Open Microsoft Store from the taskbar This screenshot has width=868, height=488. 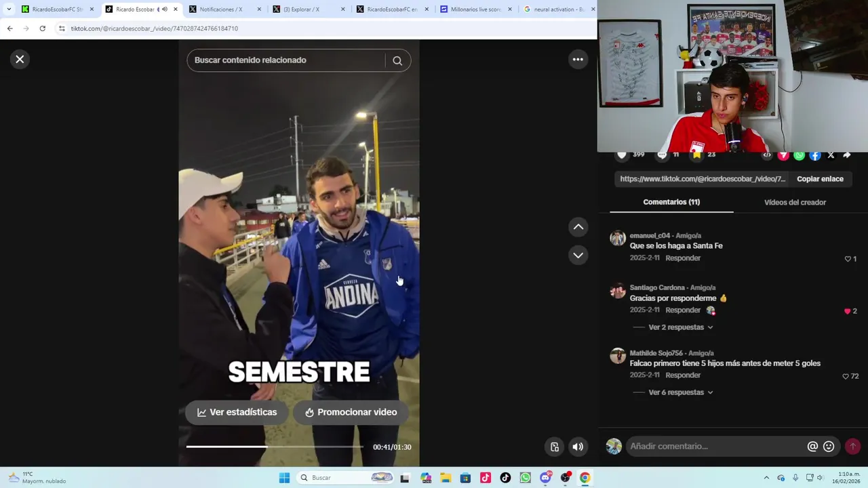pos(465,478)
